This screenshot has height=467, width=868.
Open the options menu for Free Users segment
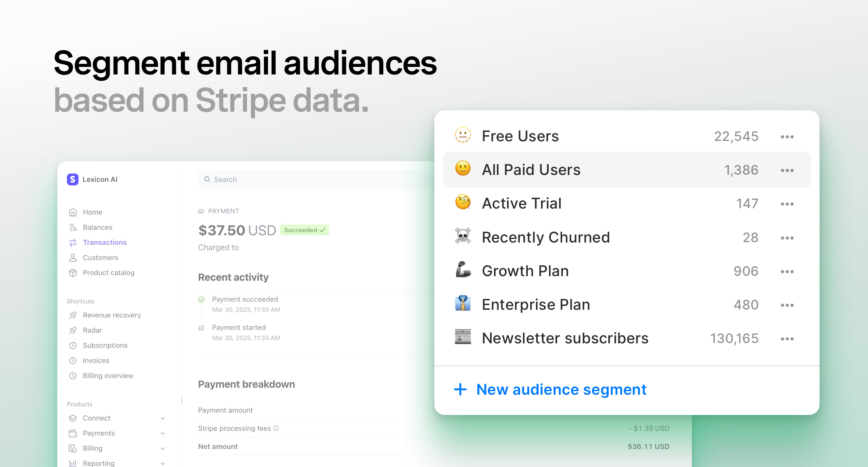787,136
